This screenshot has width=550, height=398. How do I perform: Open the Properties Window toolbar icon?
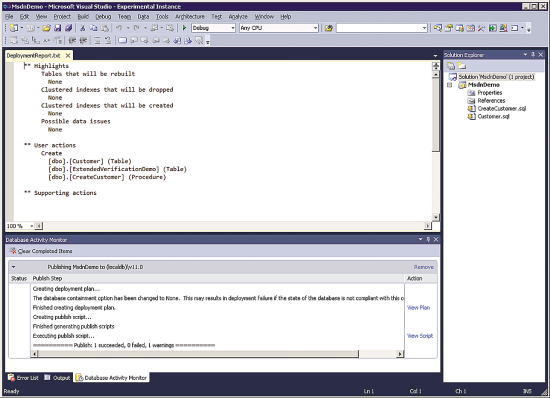pyautogui.click(x=449, y=28)
